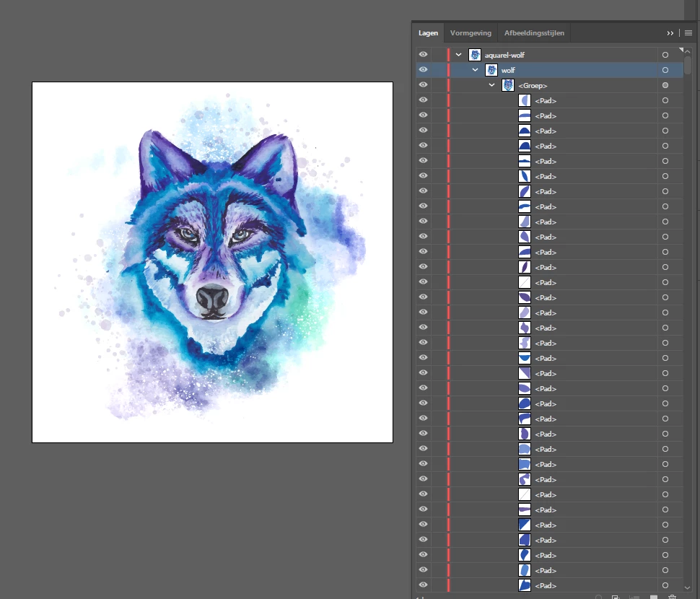
Task: Collapse the <Groep> chevron
Action: point(491,85)
